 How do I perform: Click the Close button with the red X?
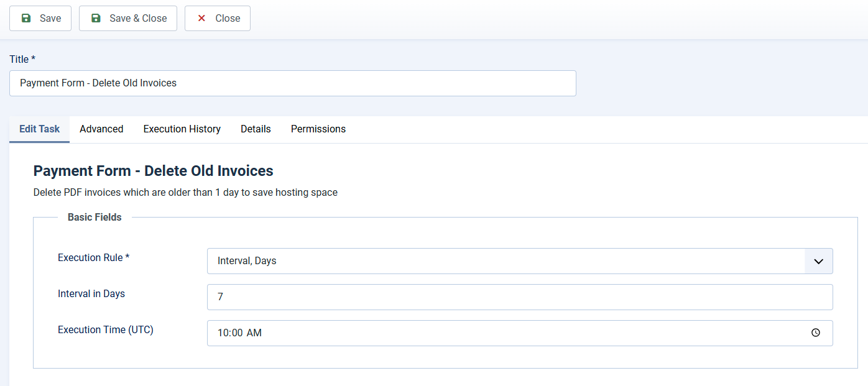(218, 19)
